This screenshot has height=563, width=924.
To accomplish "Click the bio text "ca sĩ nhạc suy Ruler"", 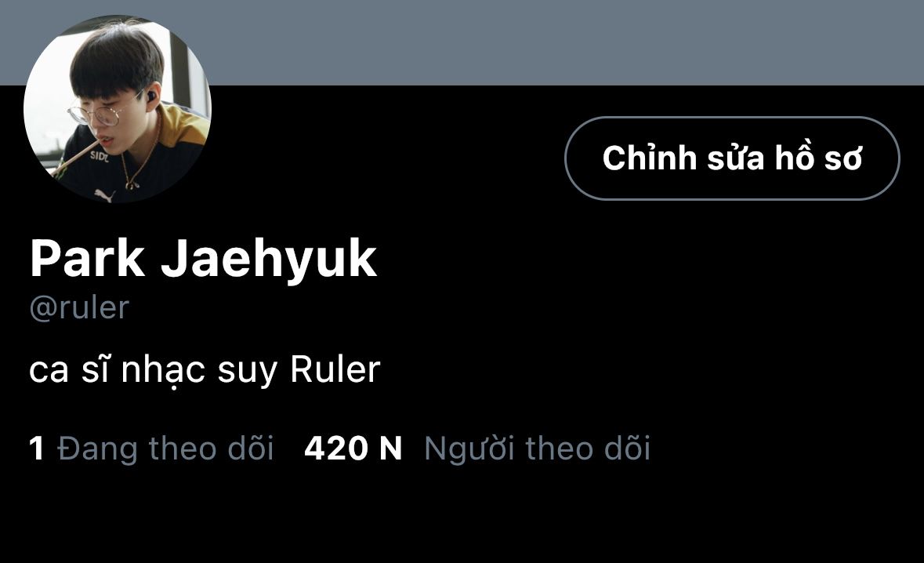I will tap(205, 370).
